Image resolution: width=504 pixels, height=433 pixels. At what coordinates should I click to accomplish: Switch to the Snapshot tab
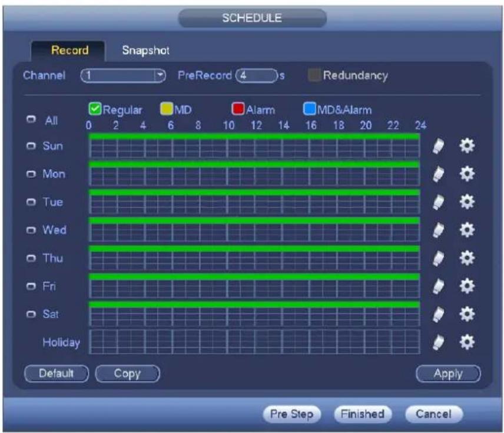[145, 51]
